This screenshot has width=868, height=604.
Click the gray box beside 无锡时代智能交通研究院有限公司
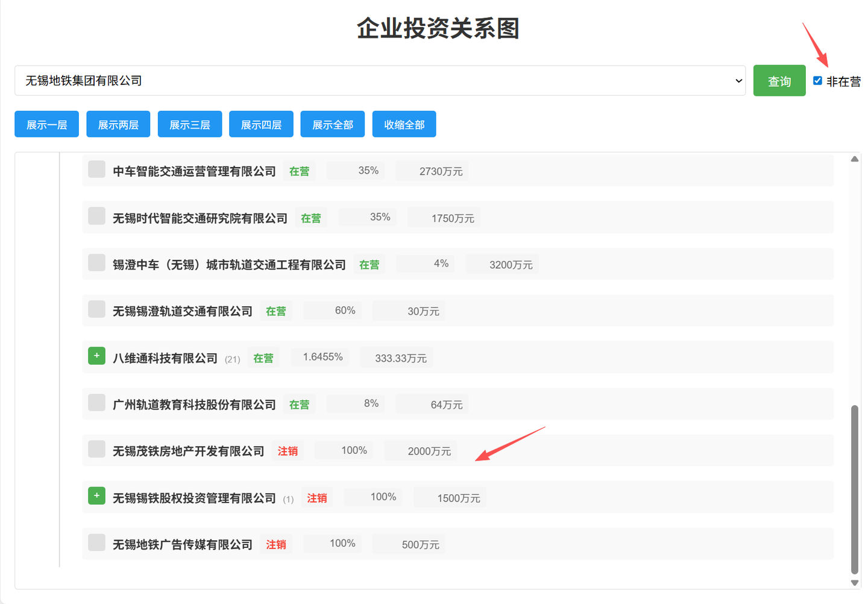(96, 216)
